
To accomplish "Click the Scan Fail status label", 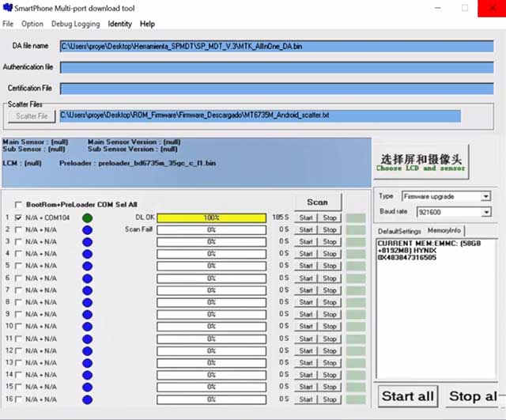I will click(138, 229).
